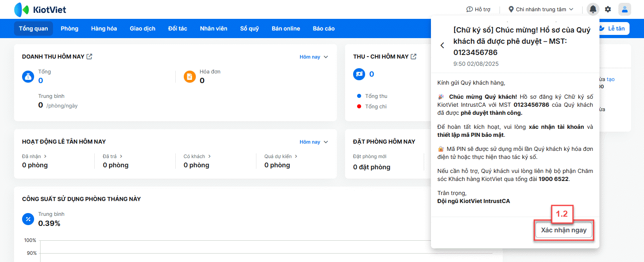Click the THU - CHI HÔM NAY heading
Image resolution: width=644 pixels, height=262 pixels.
click(381, 57)
